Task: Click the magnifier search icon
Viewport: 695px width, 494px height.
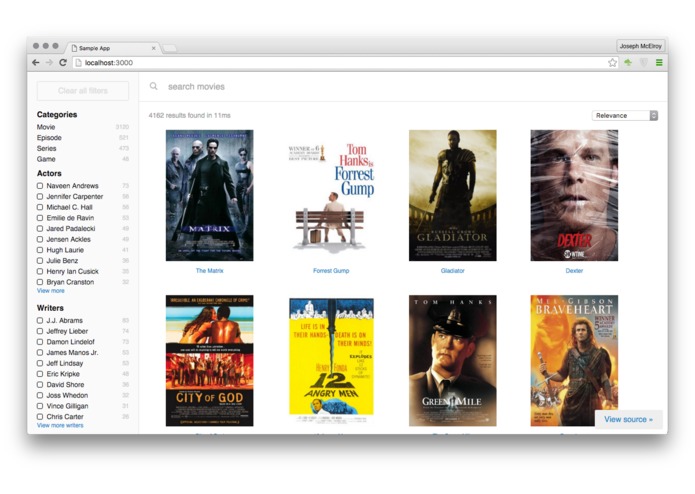Action: click(153, 86)
